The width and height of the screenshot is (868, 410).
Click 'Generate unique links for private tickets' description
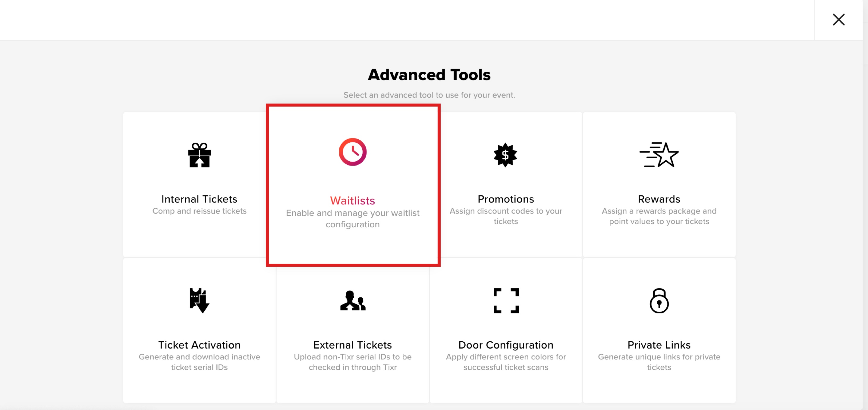(659, 362)
